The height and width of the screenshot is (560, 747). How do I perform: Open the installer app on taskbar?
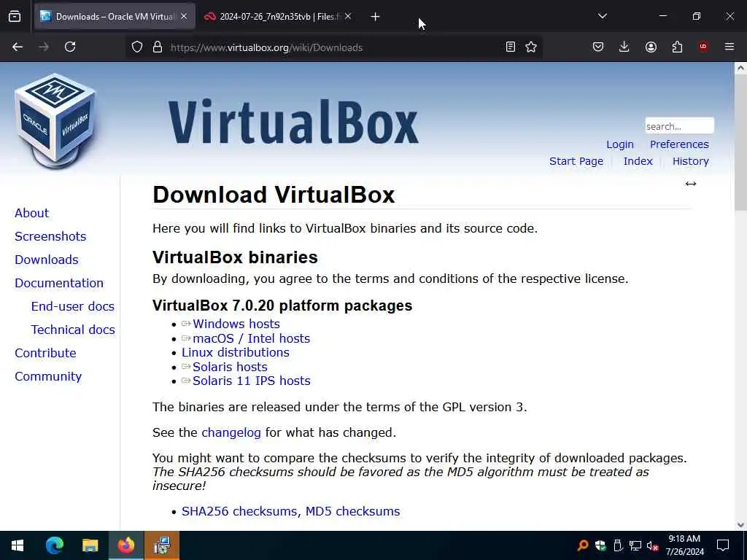point(162,545)
